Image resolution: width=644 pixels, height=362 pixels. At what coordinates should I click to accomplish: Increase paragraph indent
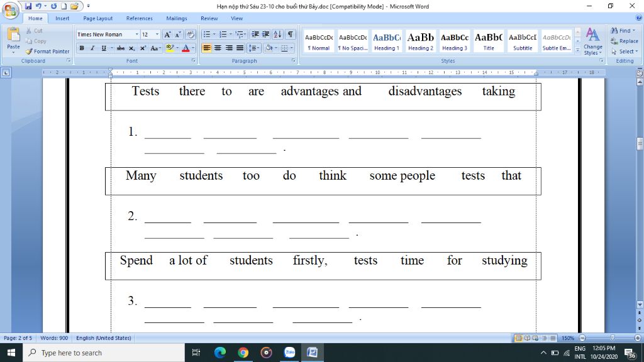tap(266, 35)
